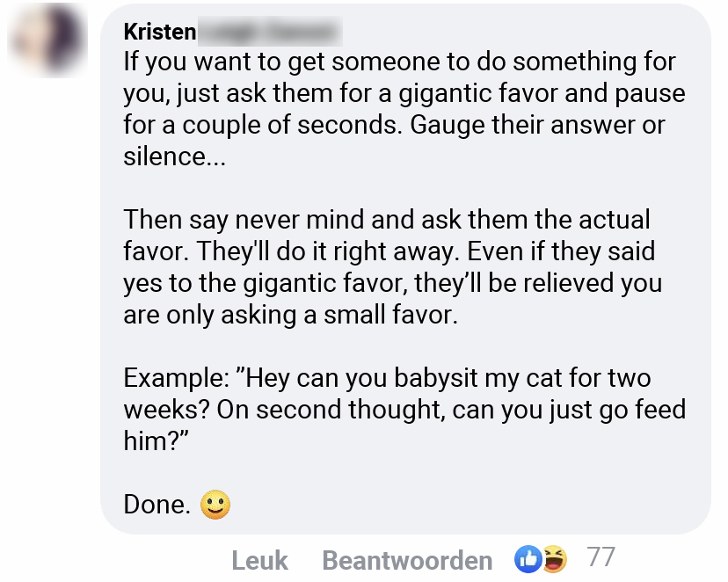Click the phrase "couple of seconds"
The height and width of the screenshot is (582, 728).
271,126
